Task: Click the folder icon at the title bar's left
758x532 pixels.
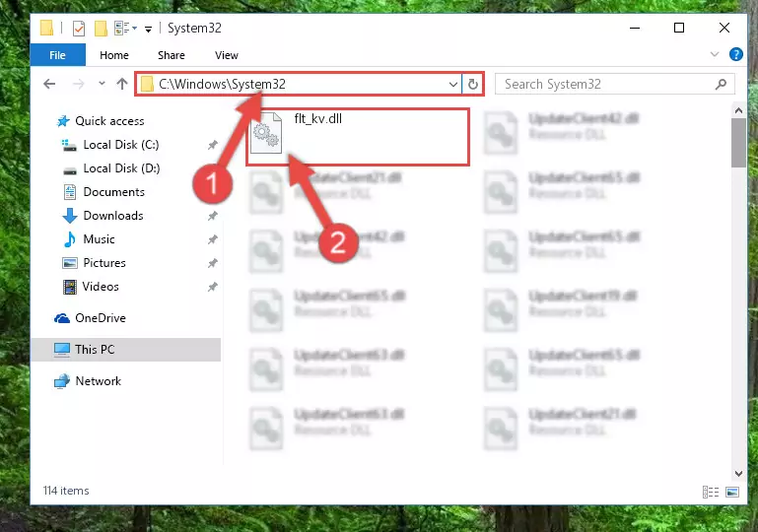Action: (47, 28)
